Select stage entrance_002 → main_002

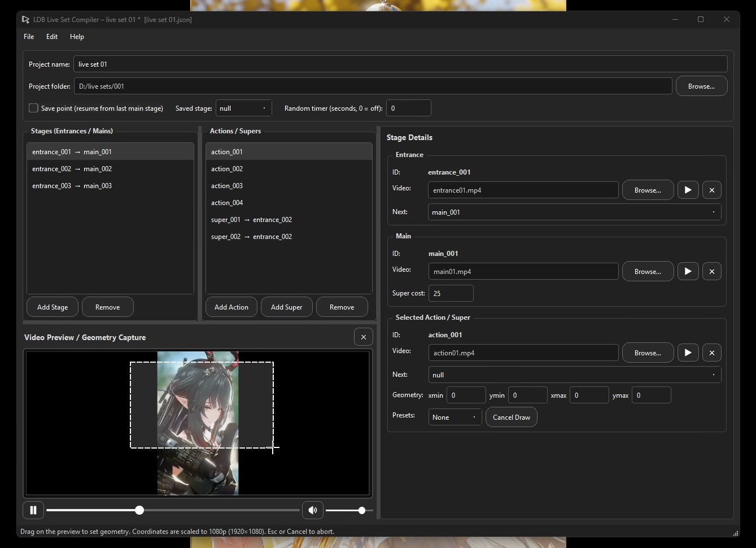click(110, 169)
